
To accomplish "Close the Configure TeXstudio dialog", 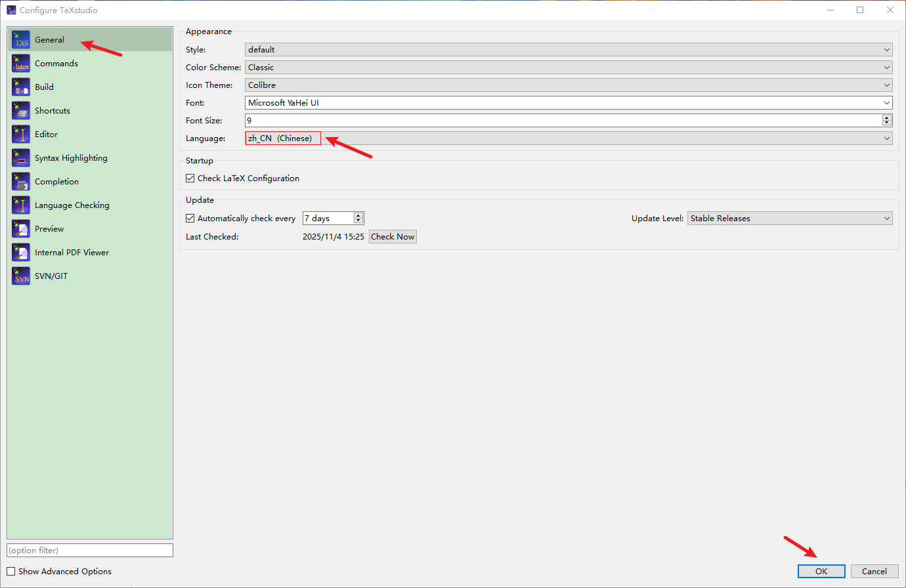I will (890, 10).
